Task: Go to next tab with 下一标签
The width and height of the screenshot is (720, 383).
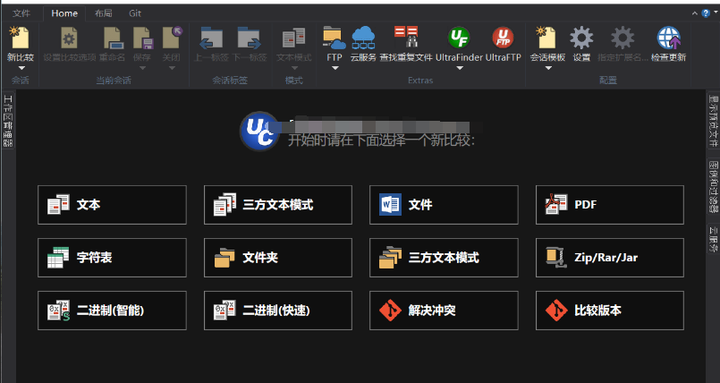Action: tap(249, 38)
